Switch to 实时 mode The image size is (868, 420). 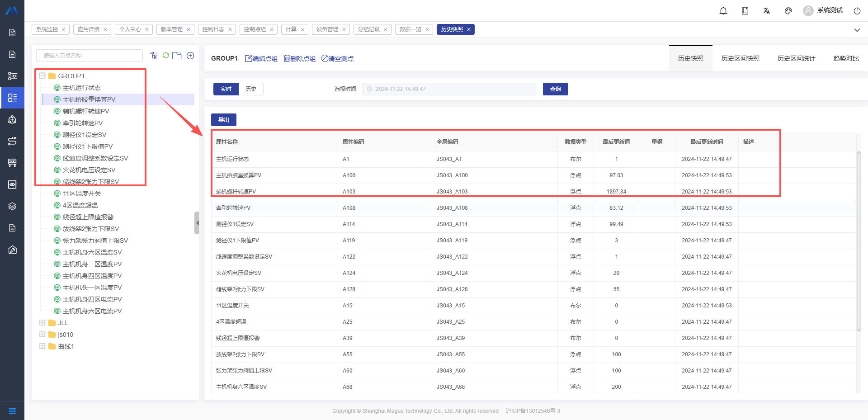pyautogui.click(x=226, y=89)
